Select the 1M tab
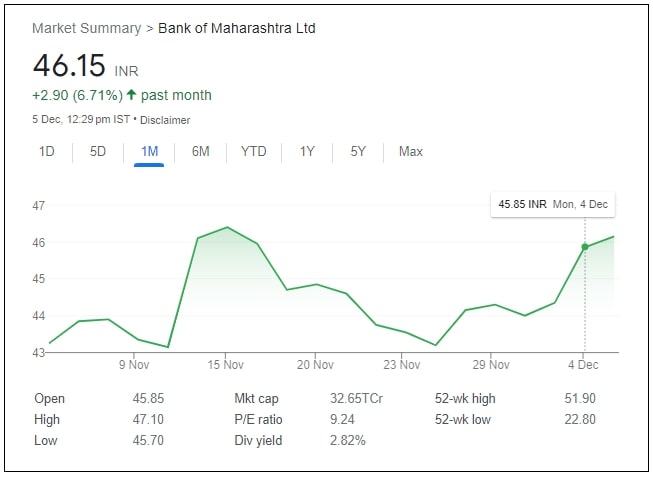The width and height of the screenshot is (653, 477). (x=149, y=151)
